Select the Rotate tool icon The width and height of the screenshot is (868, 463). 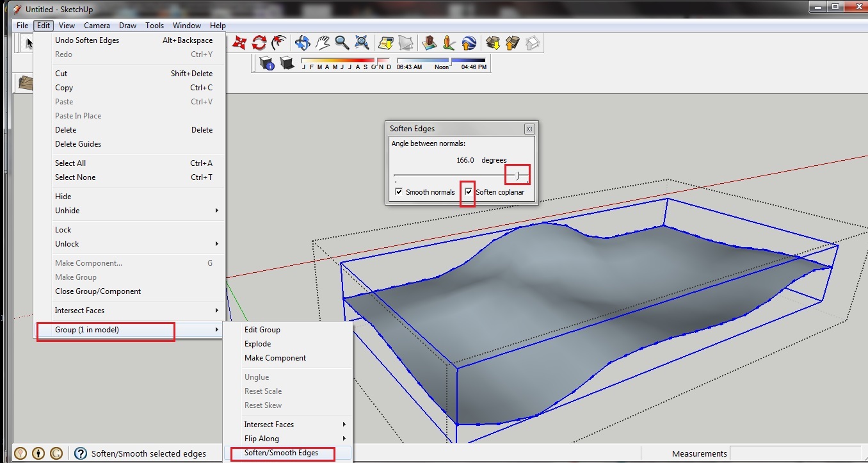[x=259, y=43]
